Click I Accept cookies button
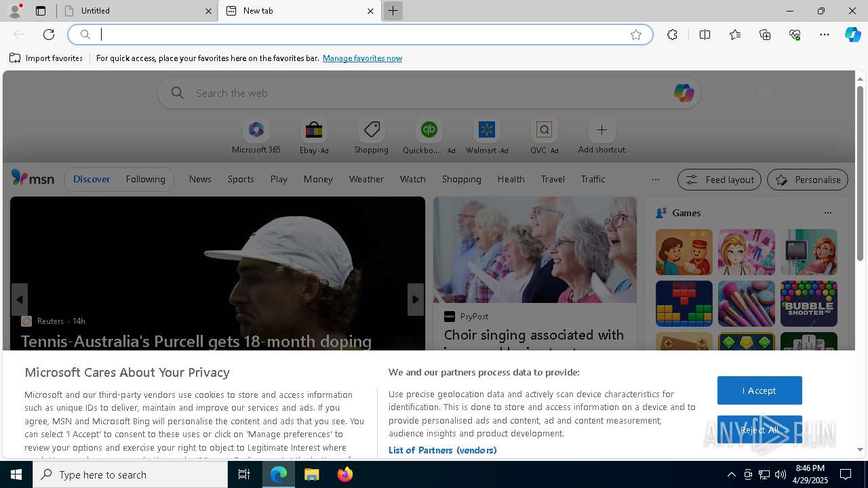The image size is (868, 488). pos(759,390)
